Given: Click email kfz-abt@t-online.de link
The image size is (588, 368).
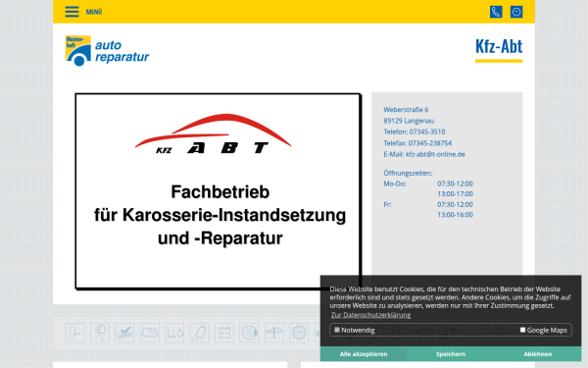Looking at the screenshot, I should (x=435, y=154).
